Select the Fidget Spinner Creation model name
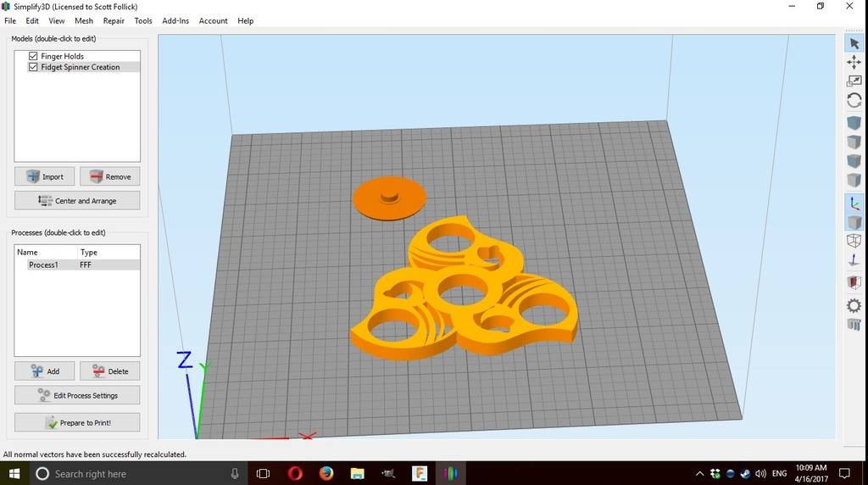This screenshot has height=485, width=868. point(81,67)
